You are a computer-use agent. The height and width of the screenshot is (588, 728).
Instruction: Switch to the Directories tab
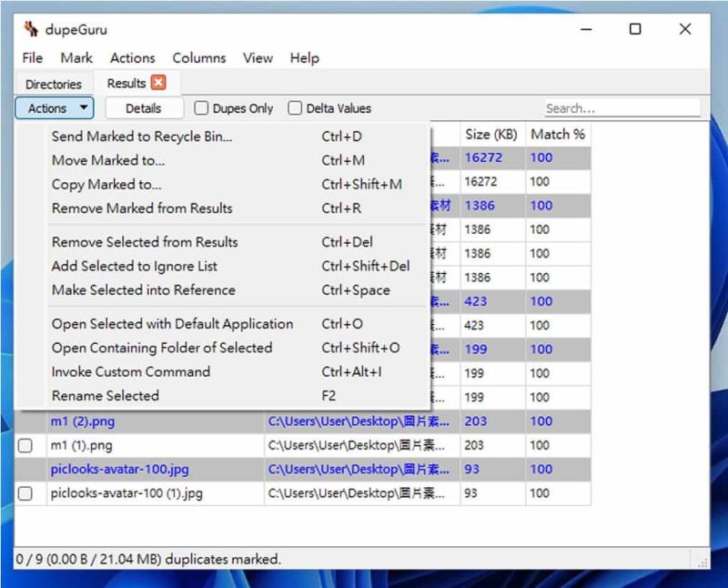[x=54, y=84]
